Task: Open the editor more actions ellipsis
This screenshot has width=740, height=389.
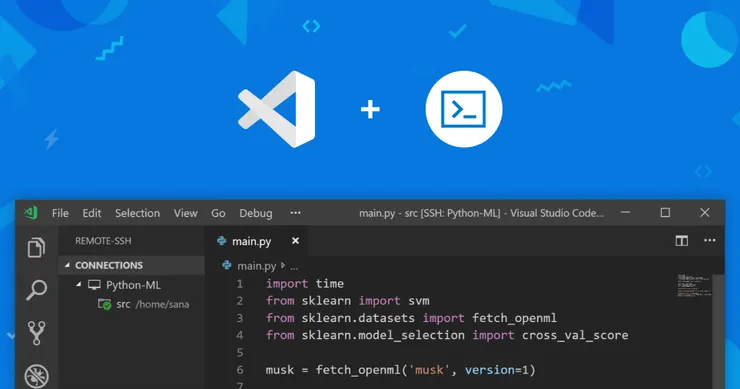Action: [710, 240]
